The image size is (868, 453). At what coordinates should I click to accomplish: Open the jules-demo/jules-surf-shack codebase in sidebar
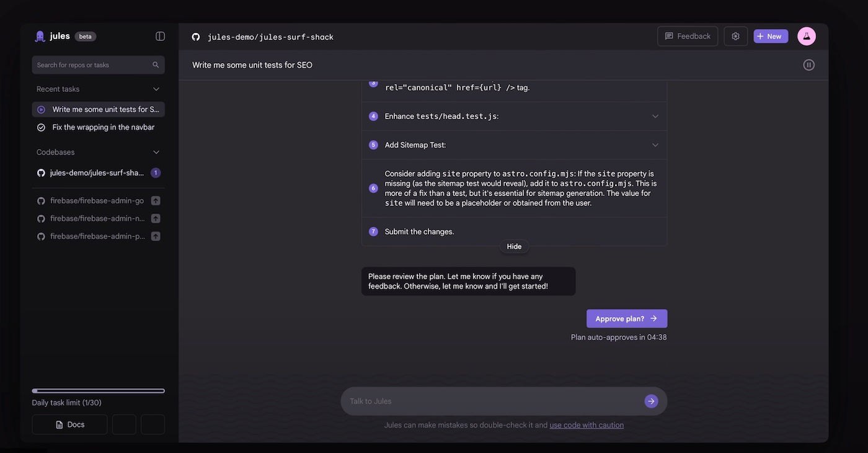[x=97, y=173]
